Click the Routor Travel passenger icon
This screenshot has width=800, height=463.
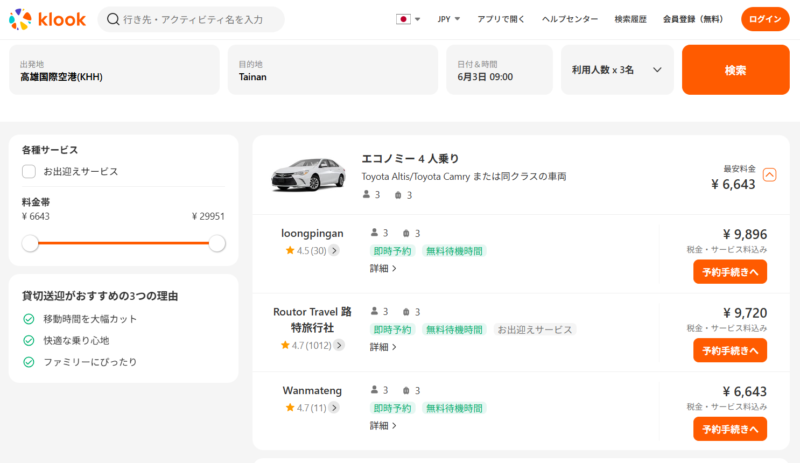[374, 311]
